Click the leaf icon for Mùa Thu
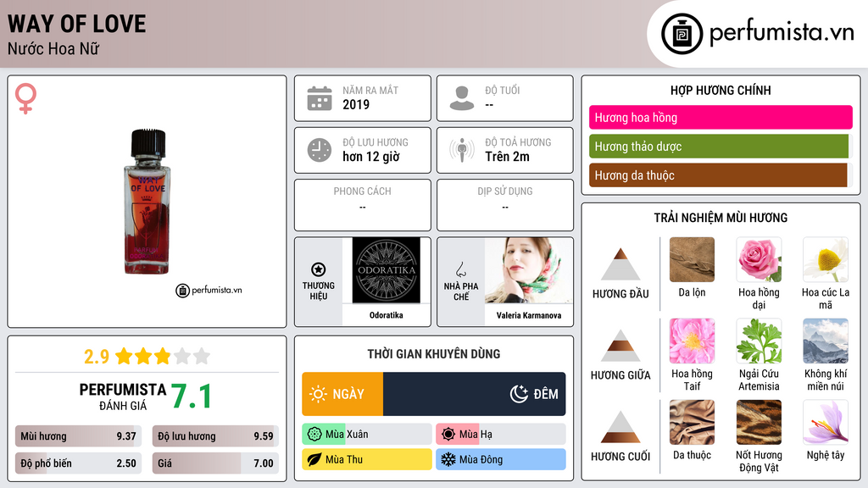Viewport: 868px width, 488px height. tap(314, 459)
